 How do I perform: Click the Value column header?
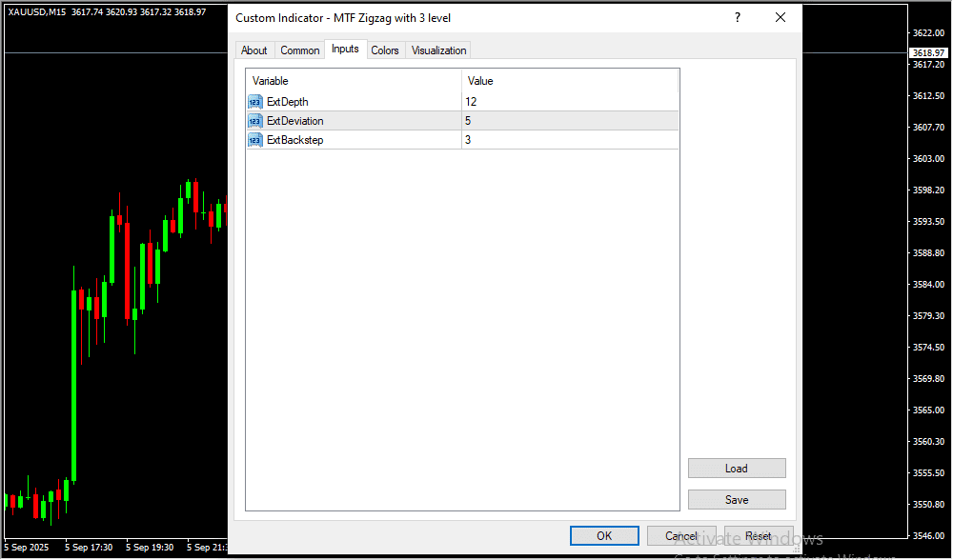tap(570, 81)
